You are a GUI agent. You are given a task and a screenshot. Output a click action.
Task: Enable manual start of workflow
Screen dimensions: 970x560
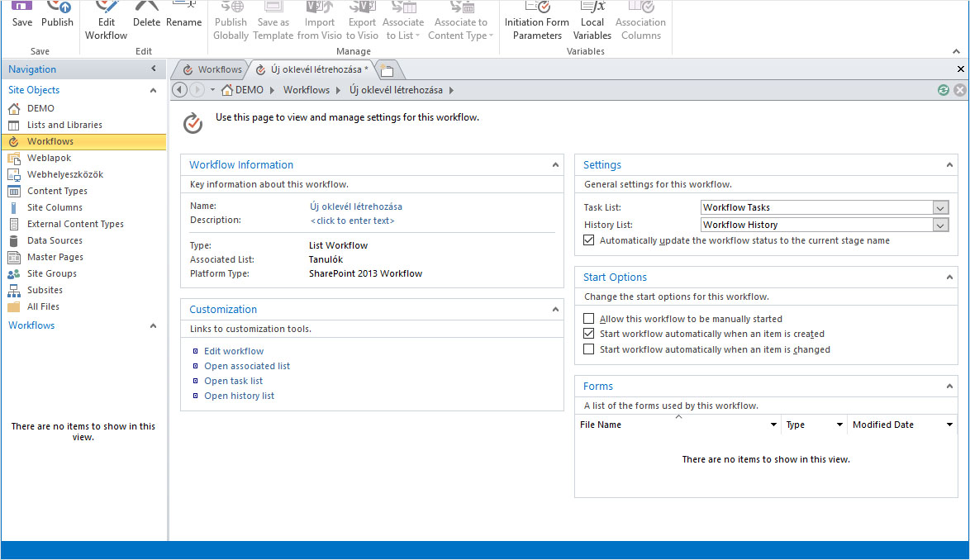pyautogui.click(x=589, y=319)
